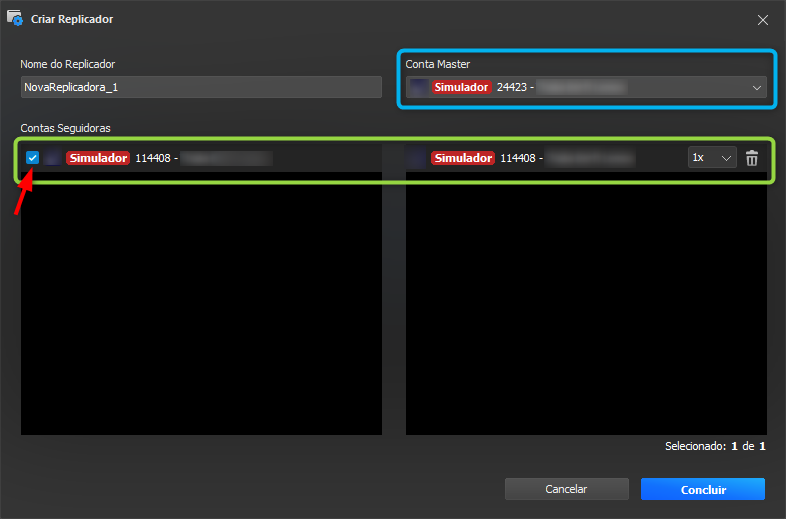Click the Criar Replicador window icon
The image size is (786, 519).
tap(15, 19)
